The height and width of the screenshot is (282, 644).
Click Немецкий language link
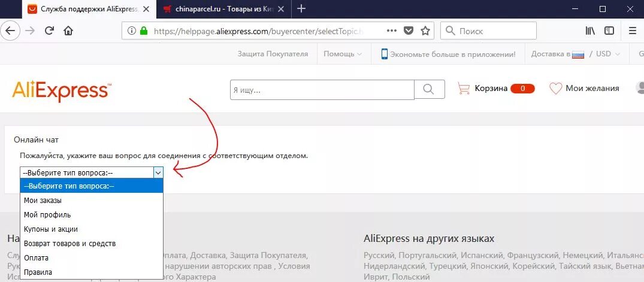coord(583,255)
